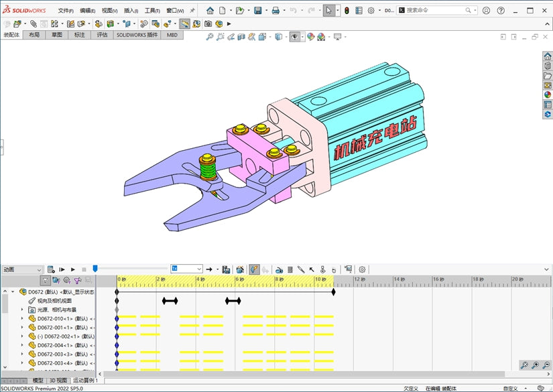Click the Home welcome icon

coord(210,10)
